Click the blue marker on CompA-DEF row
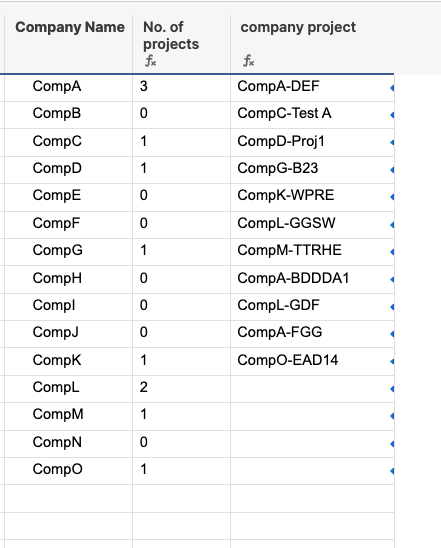This screenshot has width=441, height=548. [x=392, y=88]
